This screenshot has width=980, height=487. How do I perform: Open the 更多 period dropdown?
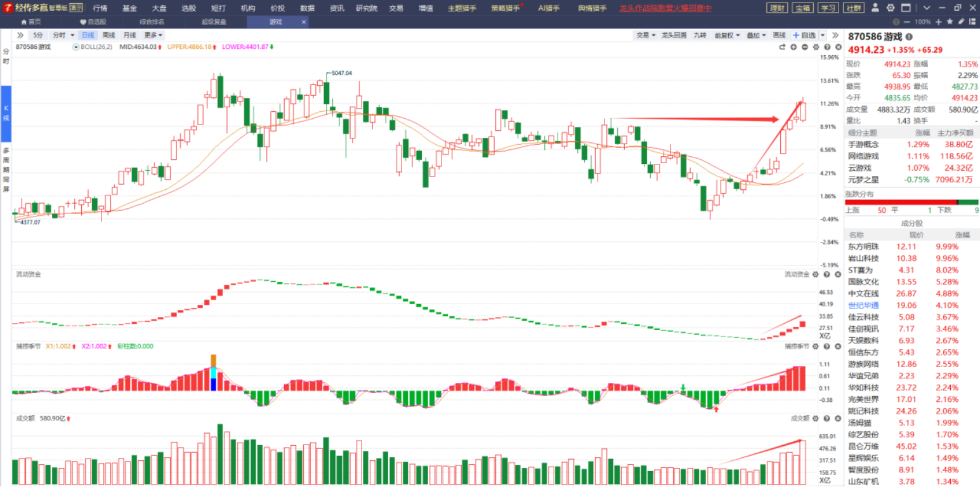(153, 36)
